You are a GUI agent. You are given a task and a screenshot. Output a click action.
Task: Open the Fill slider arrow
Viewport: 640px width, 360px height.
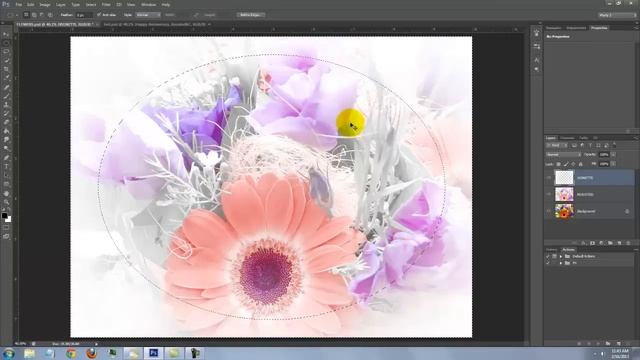[613, 164]
